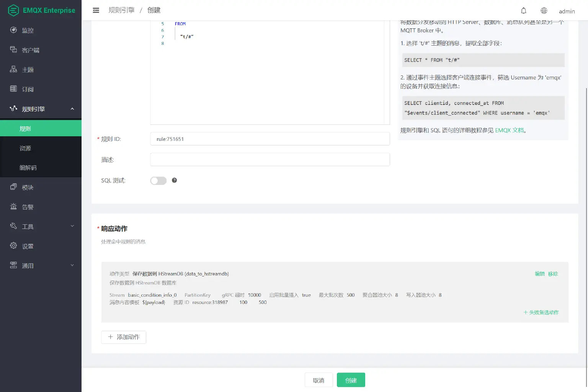Image resolution: width=588 pixels, height=392 pixels.
Task: Open the 告警 (Alarms) sidebar icon
Action: click(x=14, y=207)
